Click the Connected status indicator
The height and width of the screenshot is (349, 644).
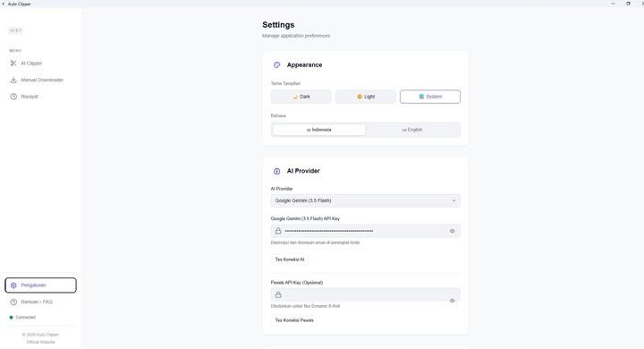click(x=22, y=318)
